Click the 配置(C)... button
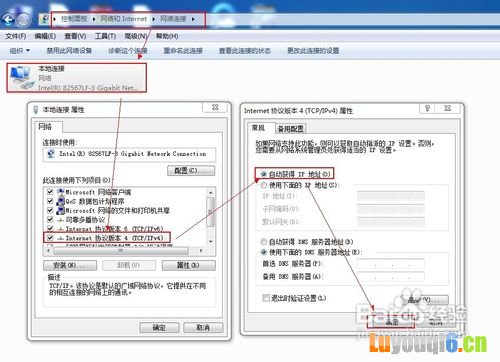 pos(191,171)
